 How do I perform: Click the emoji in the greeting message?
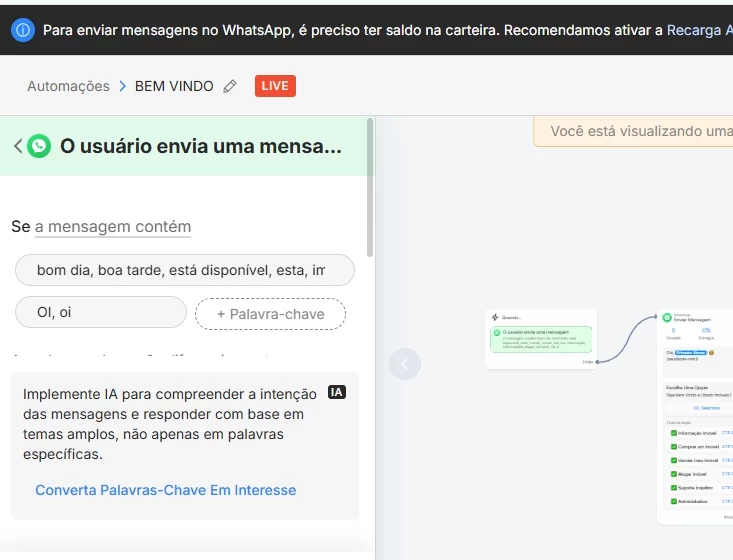click(711, 353)
